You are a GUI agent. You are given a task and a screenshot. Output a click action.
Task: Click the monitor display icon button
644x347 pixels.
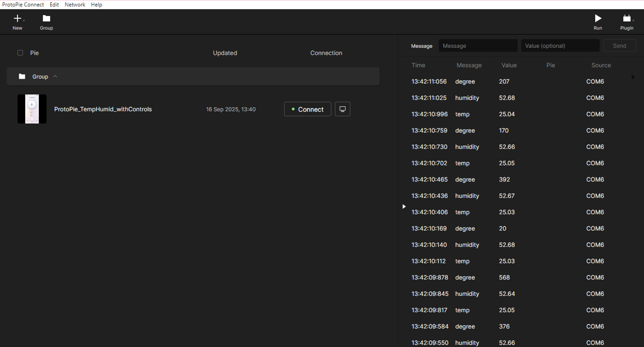pos(342,109)
